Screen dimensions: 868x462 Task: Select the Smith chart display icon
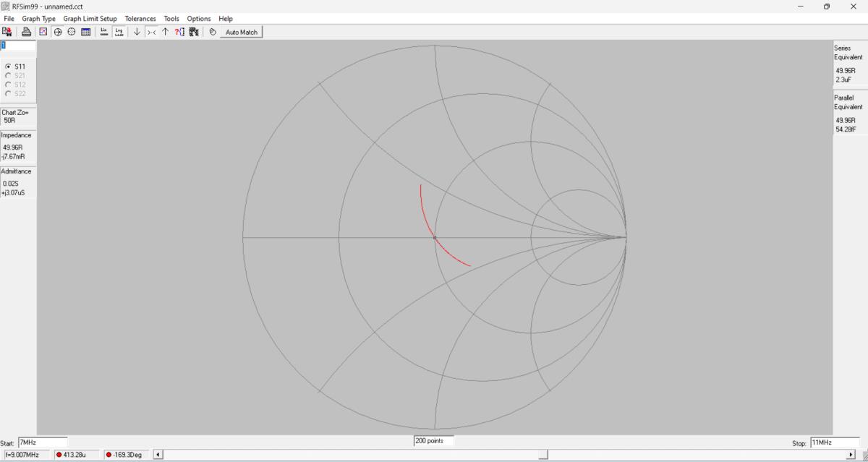[58, 32]
